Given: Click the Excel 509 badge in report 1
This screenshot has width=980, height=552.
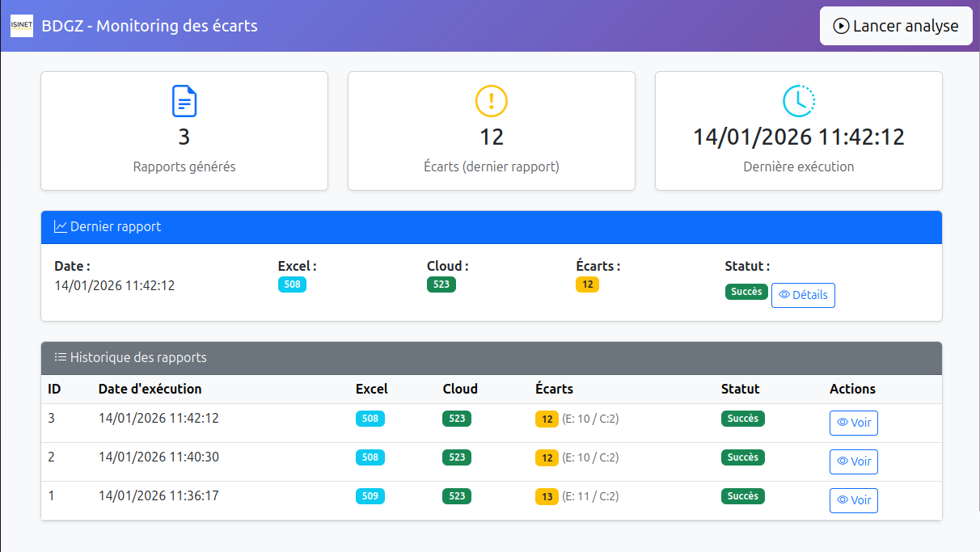Looking at the screenshot, I should (370, 496).
